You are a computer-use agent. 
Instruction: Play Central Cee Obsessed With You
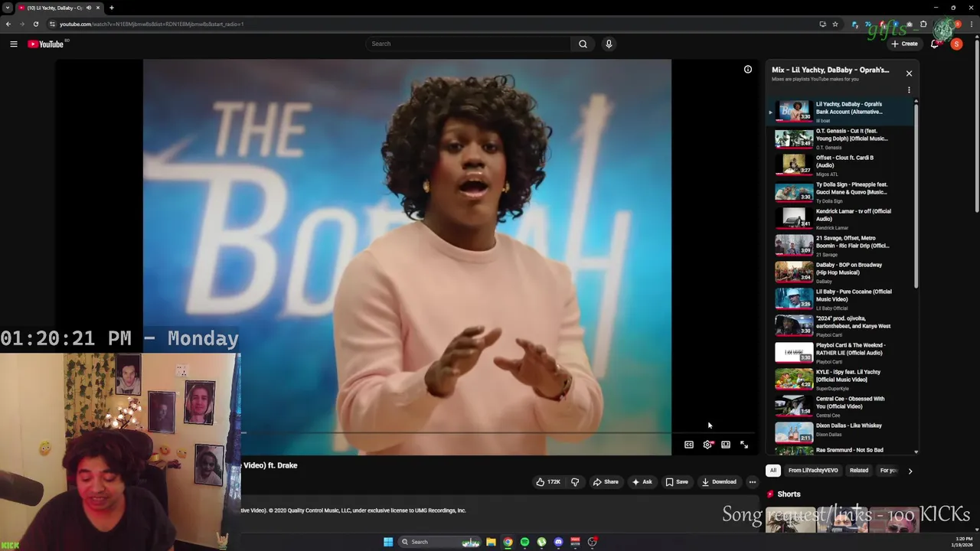tap(841, 406)
